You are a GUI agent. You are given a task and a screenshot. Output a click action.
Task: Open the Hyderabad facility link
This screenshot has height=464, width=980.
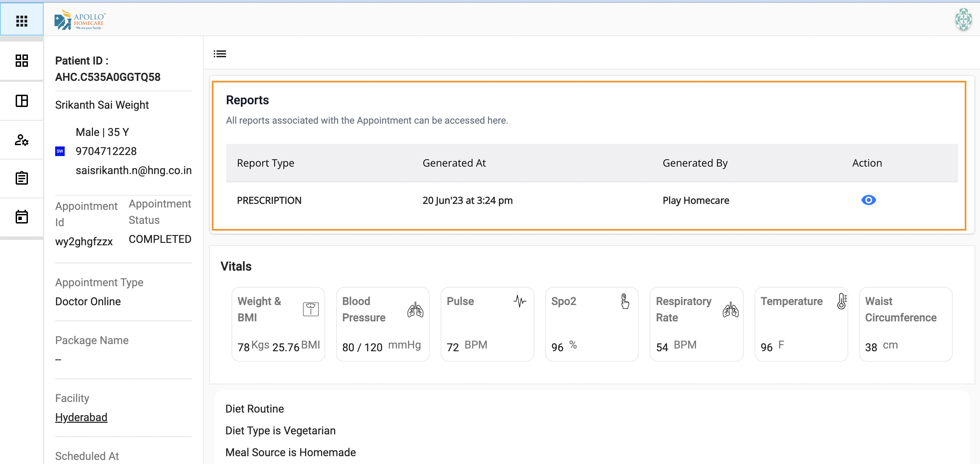coord(81,417)
